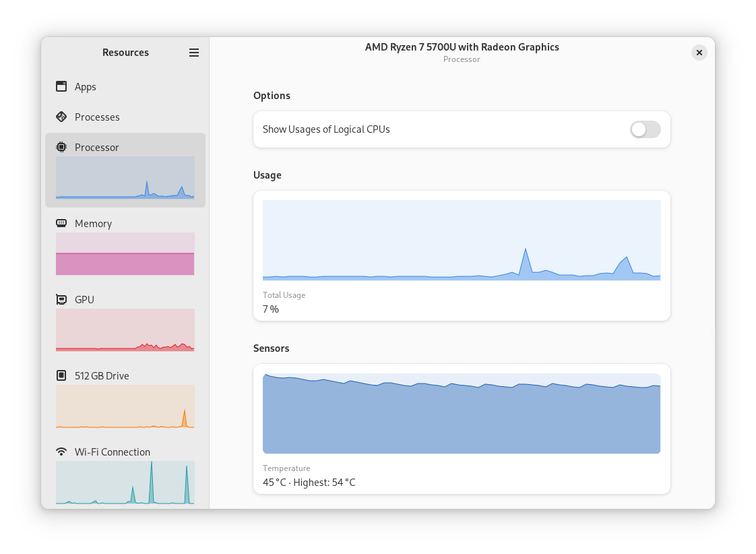Click the Temperature label
Screen dimensions: 756x554
(x=286, y=468)
